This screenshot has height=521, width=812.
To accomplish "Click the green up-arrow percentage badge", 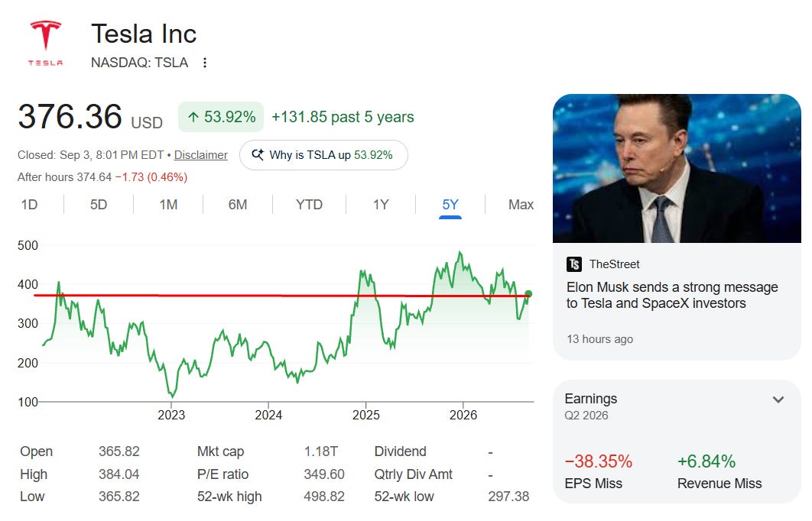I will pos(221,117).
